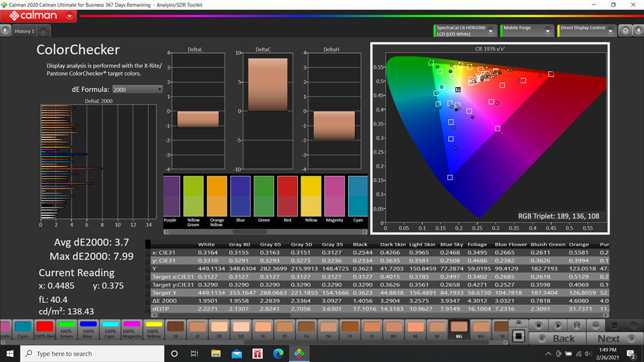The image size is (644, 362).
Task: Select the 8G skin tone swatch
Action: [x=459, y=330]
